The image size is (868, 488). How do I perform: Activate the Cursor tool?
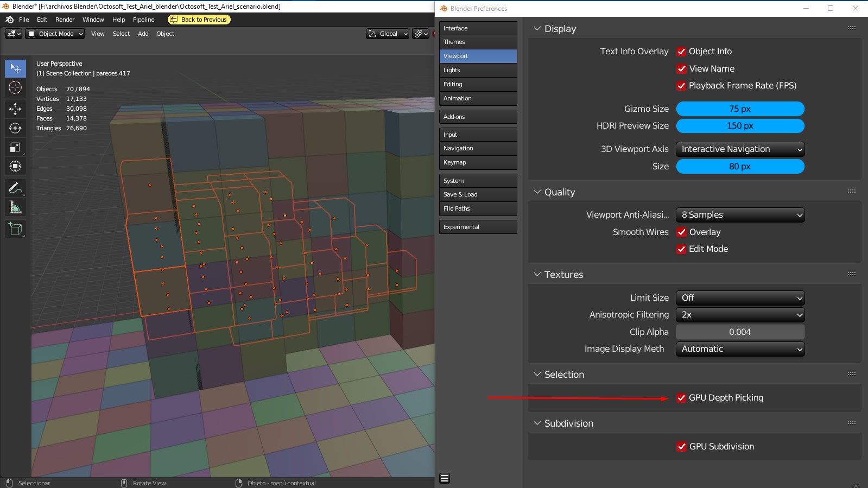pyautogui.click(x=15, y=87)
